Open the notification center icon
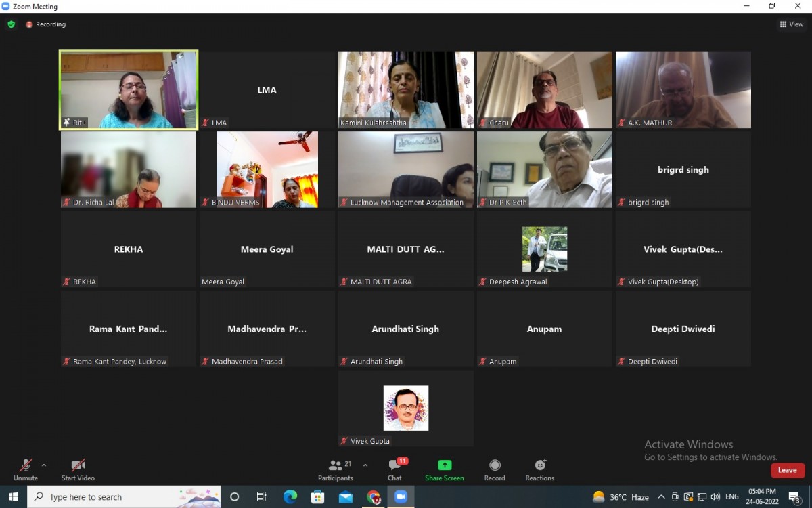Image resolution: width=812 pixels, height=508 pixels. pos(796,496)
